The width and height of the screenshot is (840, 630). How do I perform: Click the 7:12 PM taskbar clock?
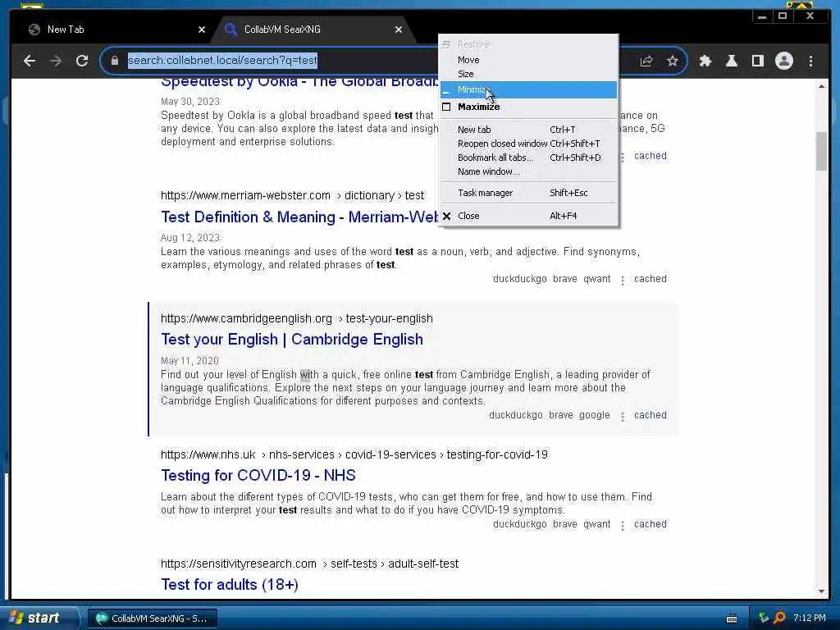[810, 619]
